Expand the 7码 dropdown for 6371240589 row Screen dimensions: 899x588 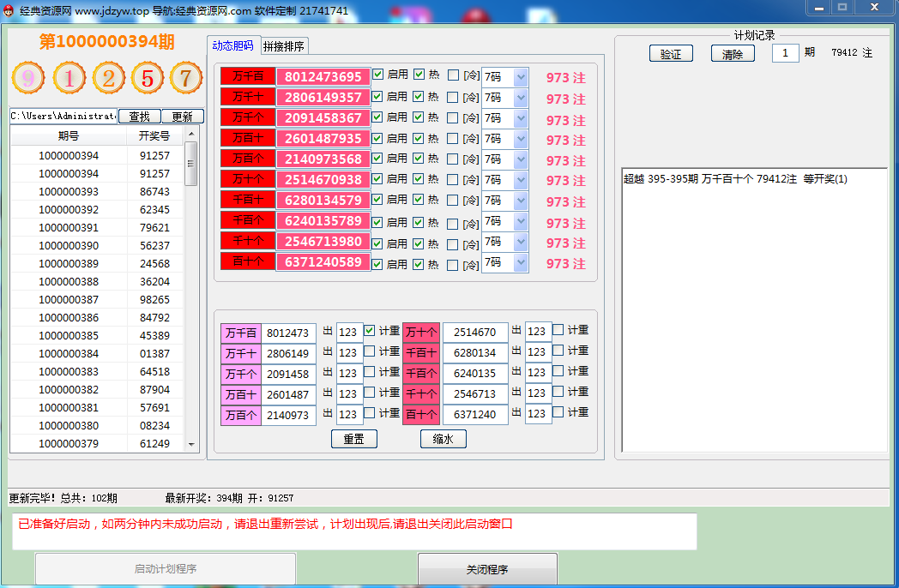coord(520,262)
